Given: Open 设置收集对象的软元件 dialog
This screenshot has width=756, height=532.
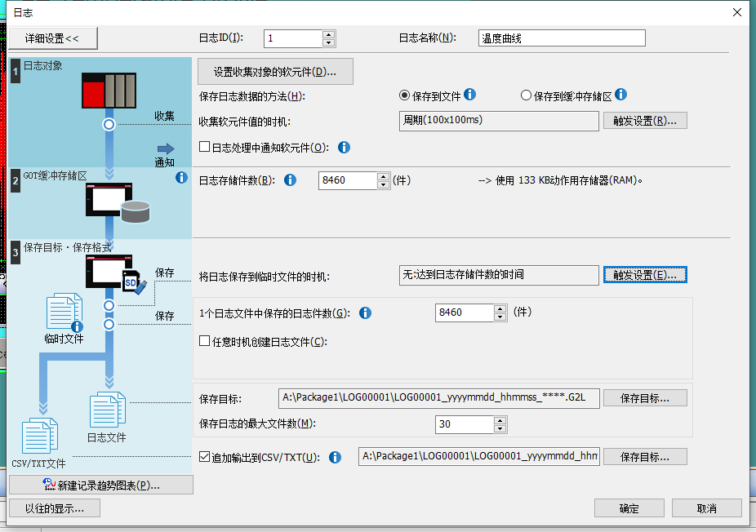Looking at the screenshot, I should tap(275, 72).
